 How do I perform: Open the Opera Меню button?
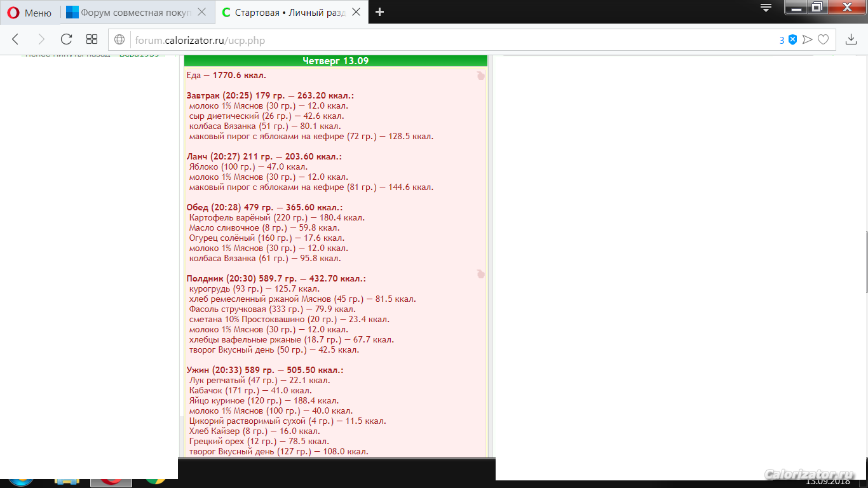point(31,13)
